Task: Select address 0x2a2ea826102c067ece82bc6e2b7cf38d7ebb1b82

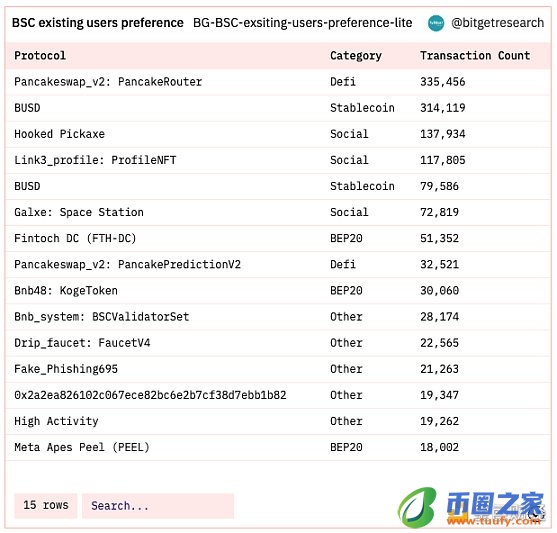Action: point(150,395)
